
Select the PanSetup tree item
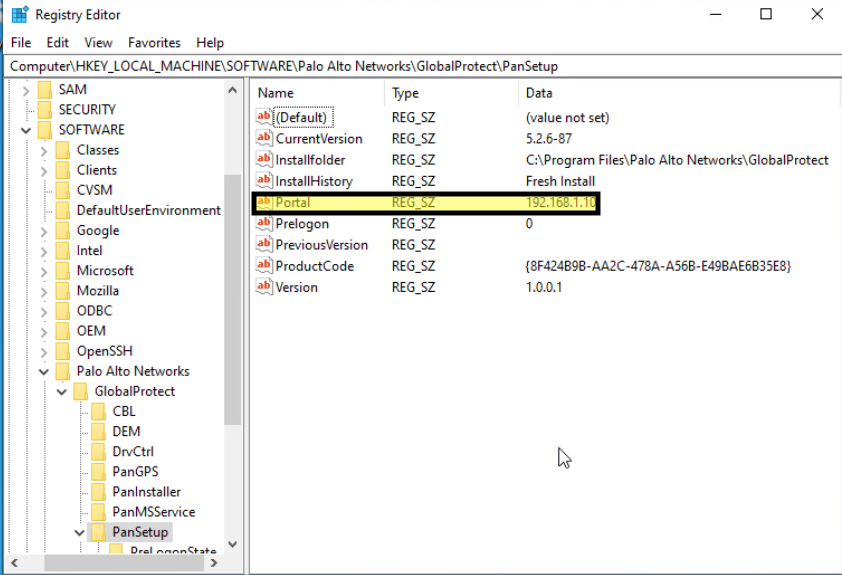[x=140, y=532]
